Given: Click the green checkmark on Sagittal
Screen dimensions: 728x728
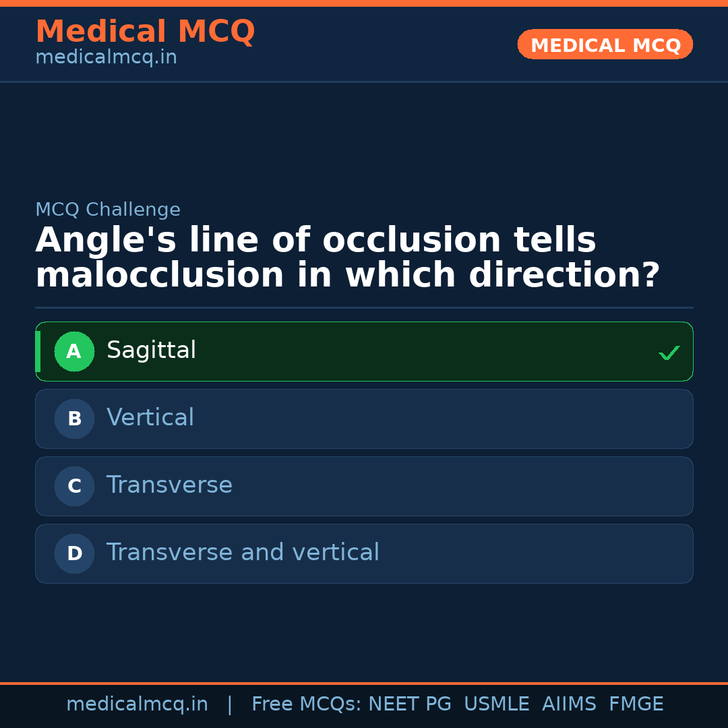Looking at the screenshot, I should pyautogui.click(x=669, y=353).
